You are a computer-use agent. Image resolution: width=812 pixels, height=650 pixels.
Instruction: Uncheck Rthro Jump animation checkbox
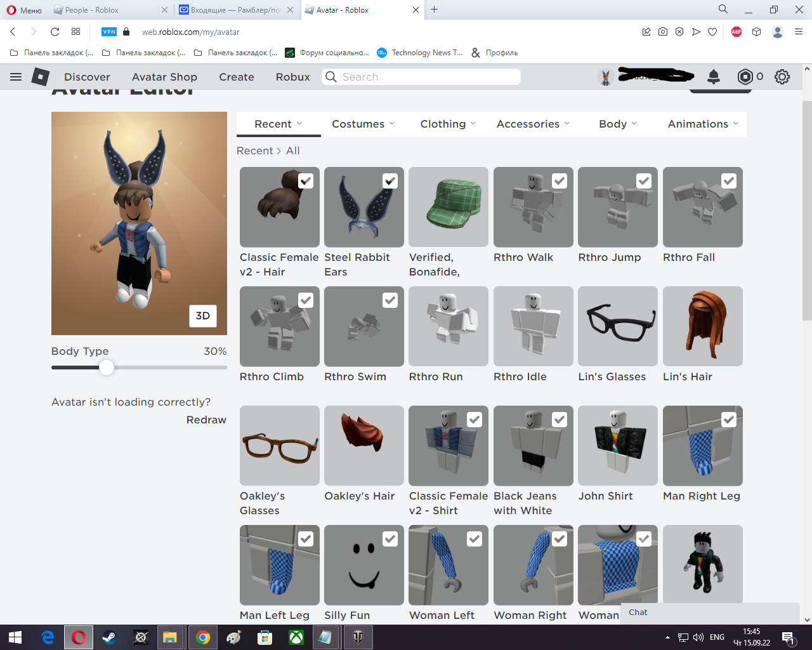click(644, 181)
